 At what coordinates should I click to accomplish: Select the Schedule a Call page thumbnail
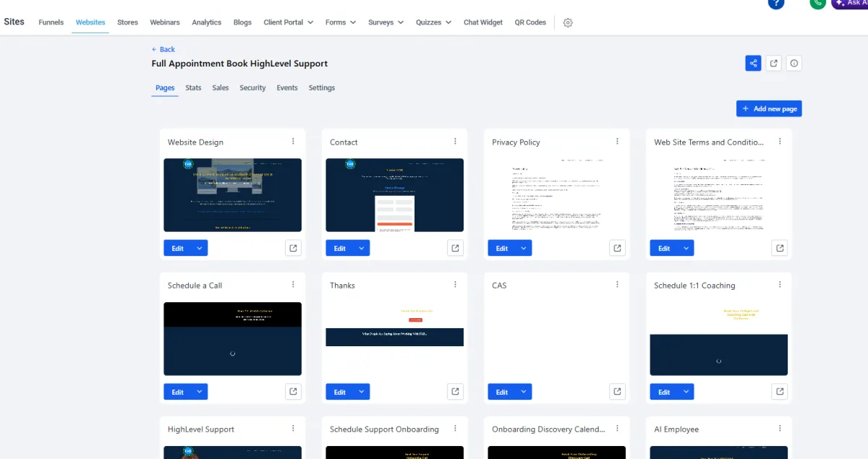click(232, 339)
